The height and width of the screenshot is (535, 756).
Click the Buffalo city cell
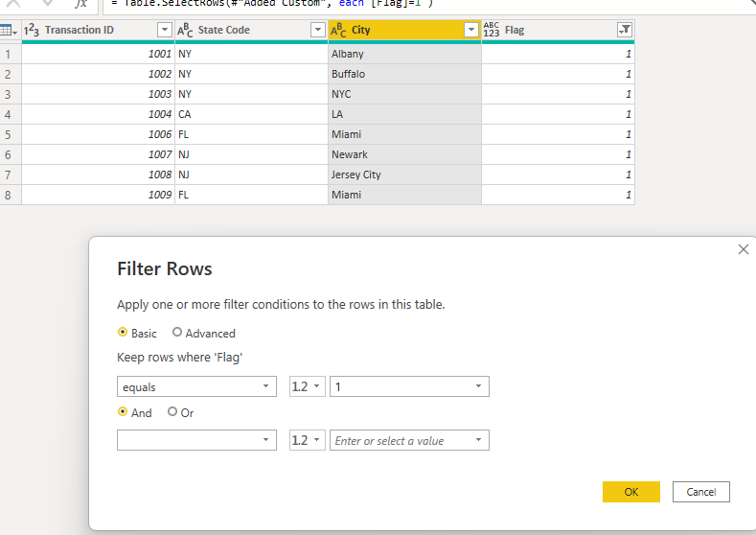pyautogui.click(x=404, y=74)
